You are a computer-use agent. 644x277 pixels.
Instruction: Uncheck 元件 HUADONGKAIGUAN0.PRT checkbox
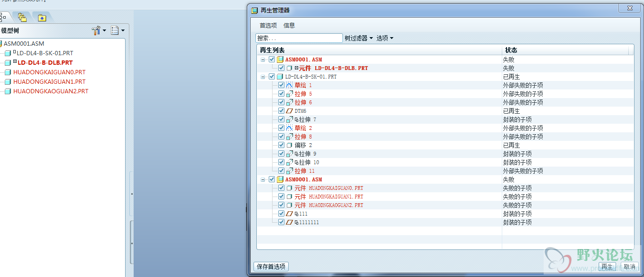282,188
